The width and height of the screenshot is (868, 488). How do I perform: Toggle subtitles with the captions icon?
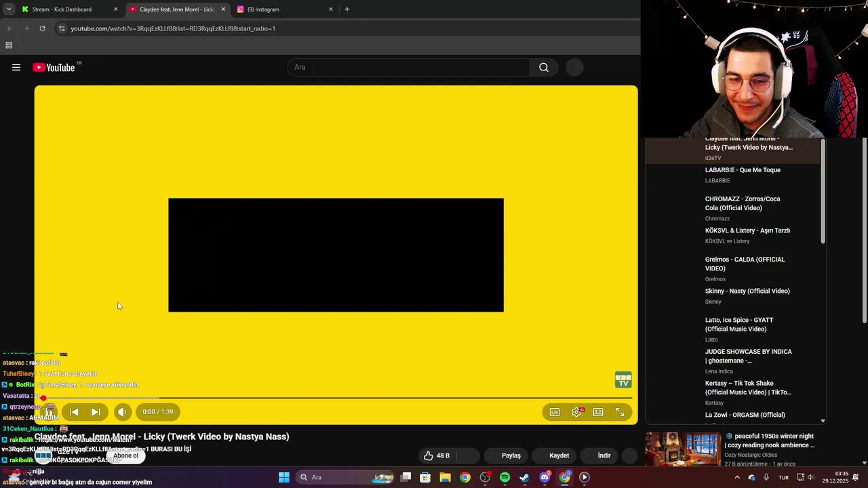tap(555, 412)
